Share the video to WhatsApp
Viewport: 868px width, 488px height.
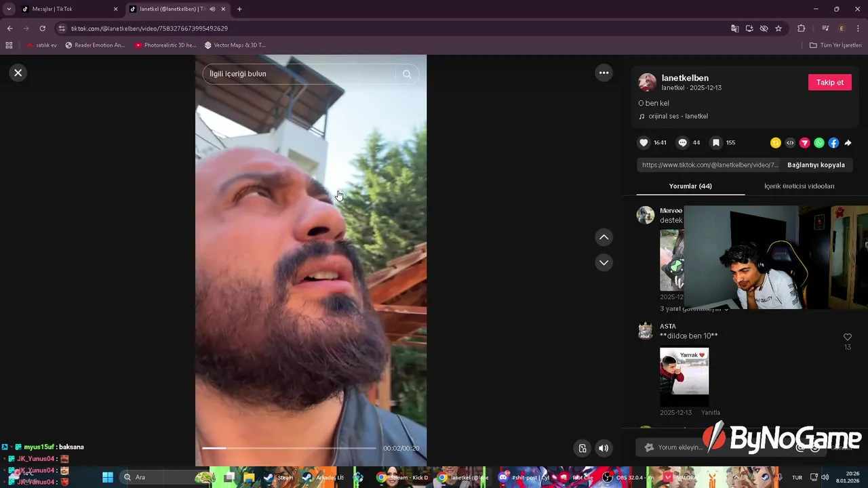coord(819,142)
